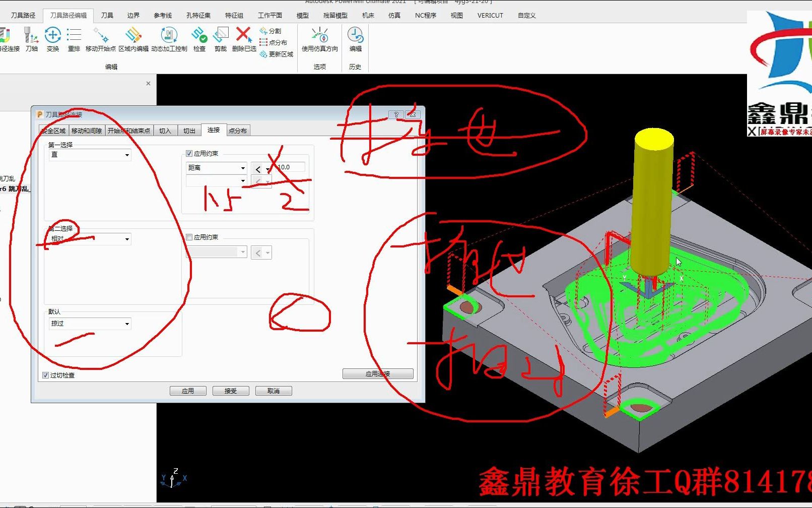Screen dimensions: 812x508
Task: Open the NC程序 ribbon tab
Action: tap(426, 15)
